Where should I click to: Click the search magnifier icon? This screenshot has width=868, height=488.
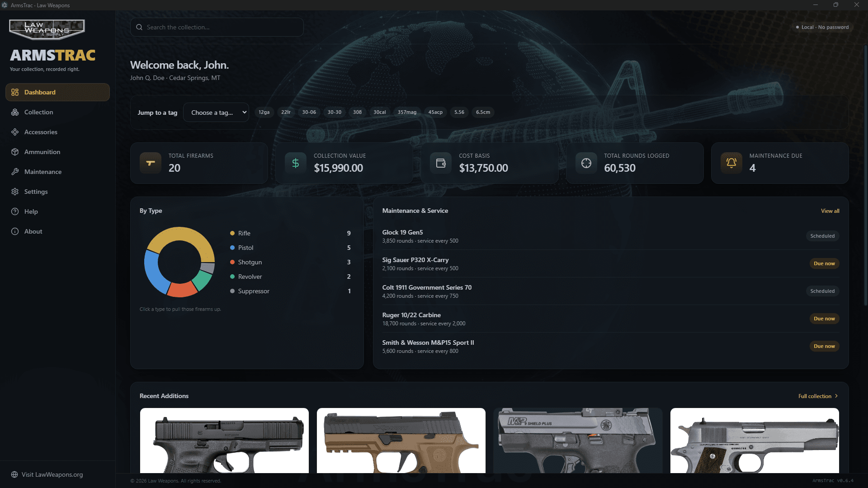139,27
